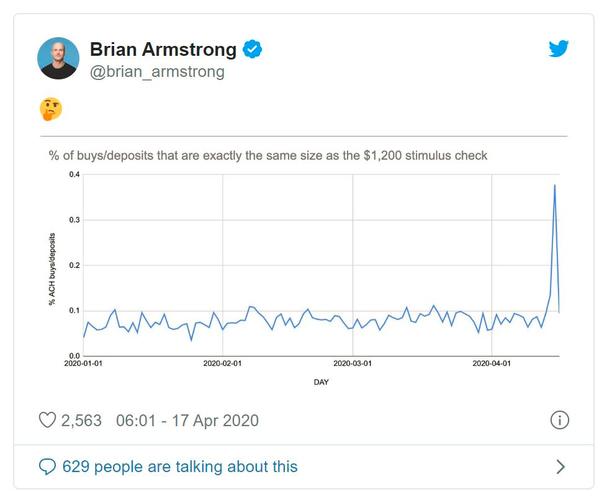612x500 pixels.
Task: Click Brian Armstrong's profile avatar
Action: point(58,59)
